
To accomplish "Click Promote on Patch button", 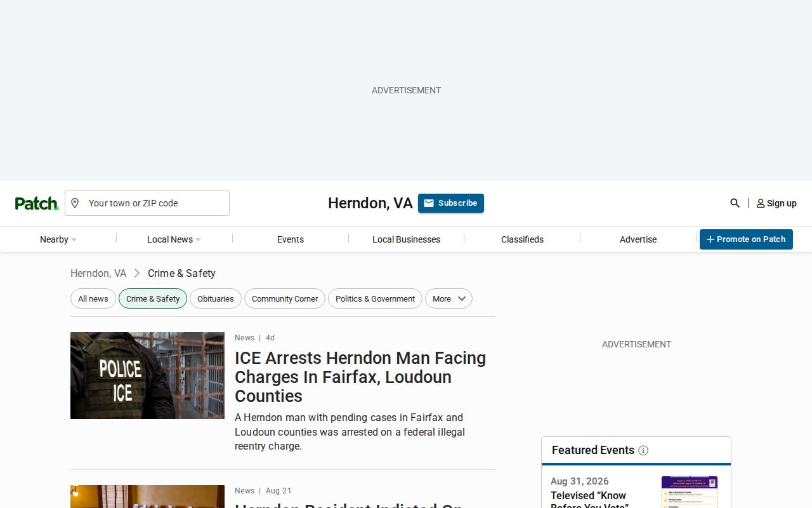I will coord(746,239).
